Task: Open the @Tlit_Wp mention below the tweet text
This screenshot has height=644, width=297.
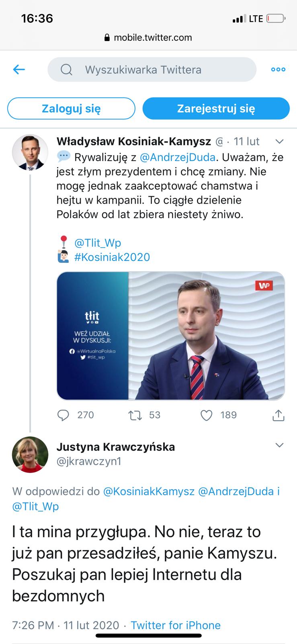Action: click(x=98, y=243)
